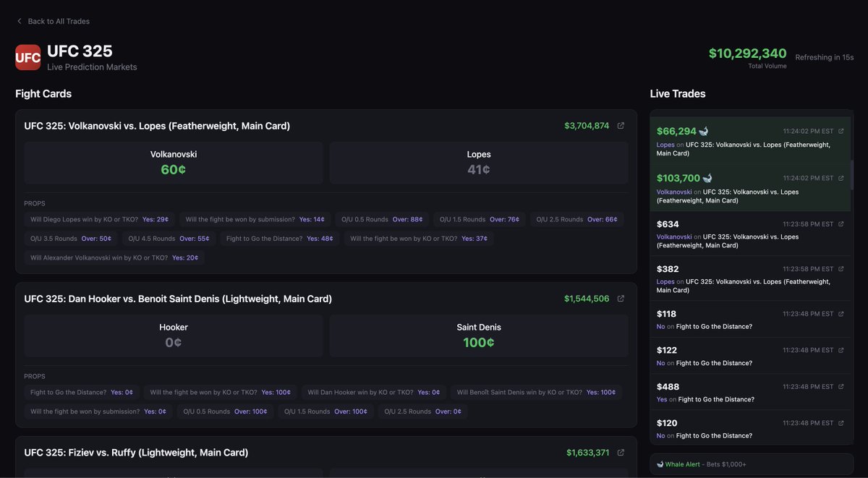Click the $3,704,874 card volume
This screenshot has width=868, height=478.
[587, 126]
